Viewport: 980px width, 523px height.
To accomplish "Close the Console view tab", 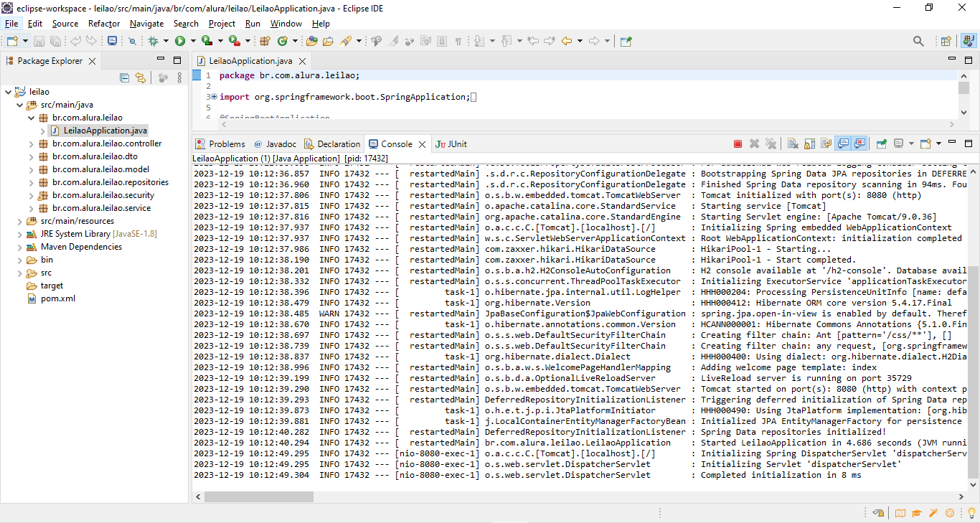I will 422,144.
